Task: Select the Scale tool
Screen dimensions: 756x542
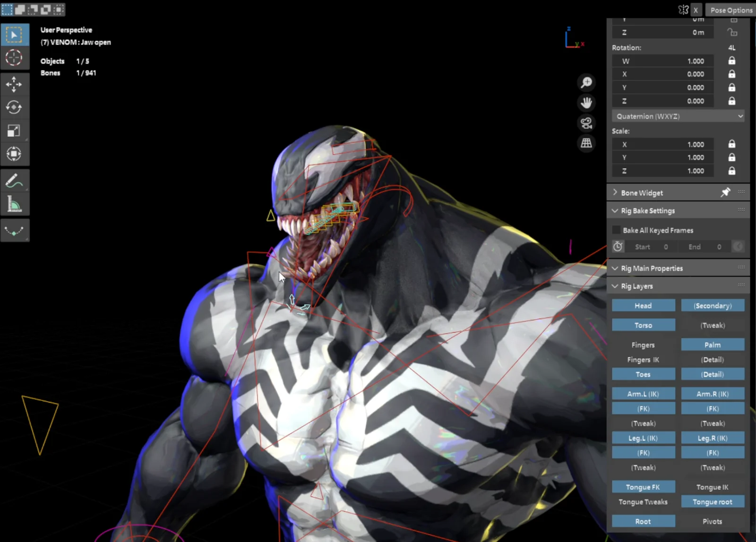Action: pyautogui.click(x=15, y=130)
